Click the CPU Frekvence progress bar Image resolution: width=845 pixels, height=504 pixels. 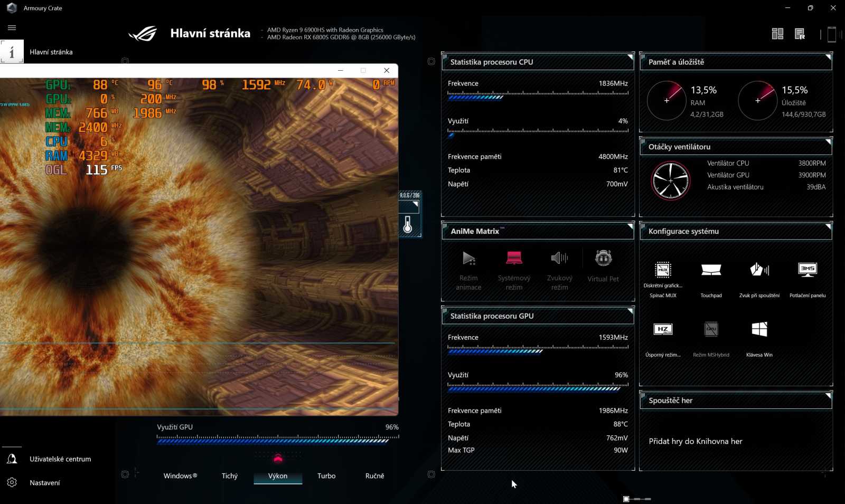pyautogui.click(x=538, y=95)
